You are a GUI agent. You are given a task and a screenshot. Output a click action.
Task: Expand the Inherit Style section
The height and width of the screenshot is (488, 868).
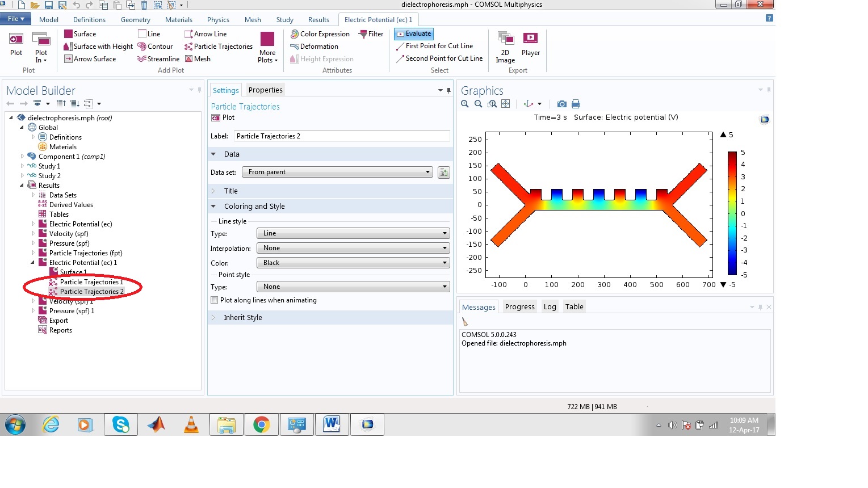tap(242, 318)
